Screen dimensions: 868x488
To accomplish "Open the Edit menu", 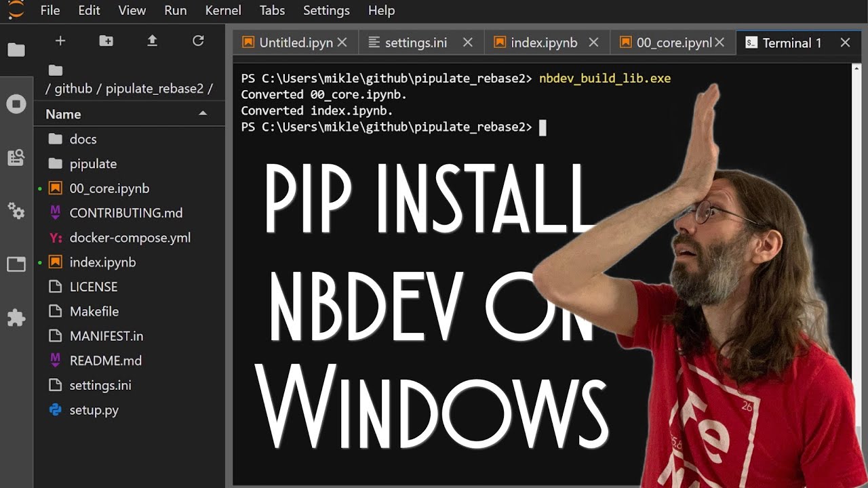I will coord(89,10).
